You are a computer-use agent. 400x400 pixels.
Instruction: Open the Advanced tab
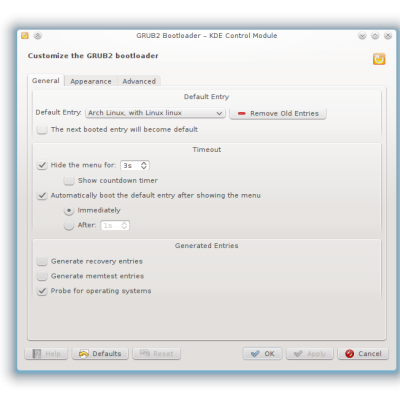(x=139, y=81)
